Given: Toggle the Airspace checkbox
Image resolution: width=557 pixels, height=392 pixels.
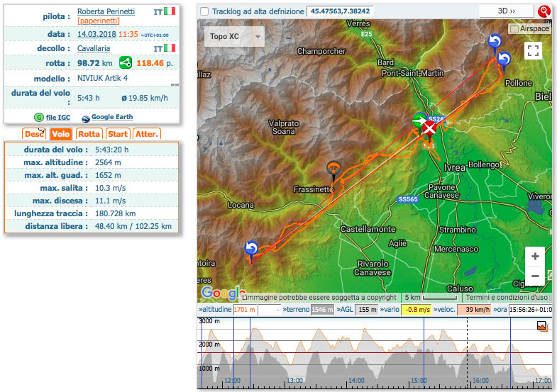Looking at the screenshot, I should pyautogui.click(x=514, y=28).
